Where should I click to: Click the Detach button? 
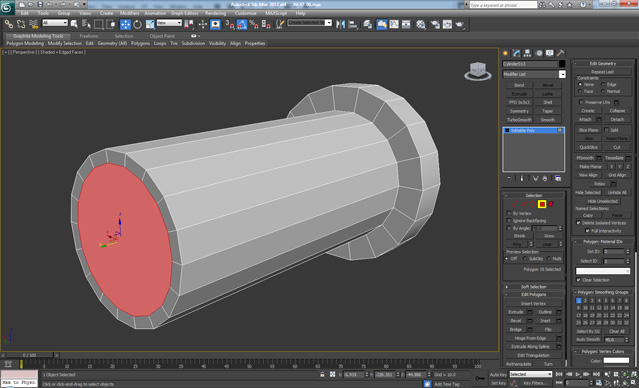click(x=617, y=119)
